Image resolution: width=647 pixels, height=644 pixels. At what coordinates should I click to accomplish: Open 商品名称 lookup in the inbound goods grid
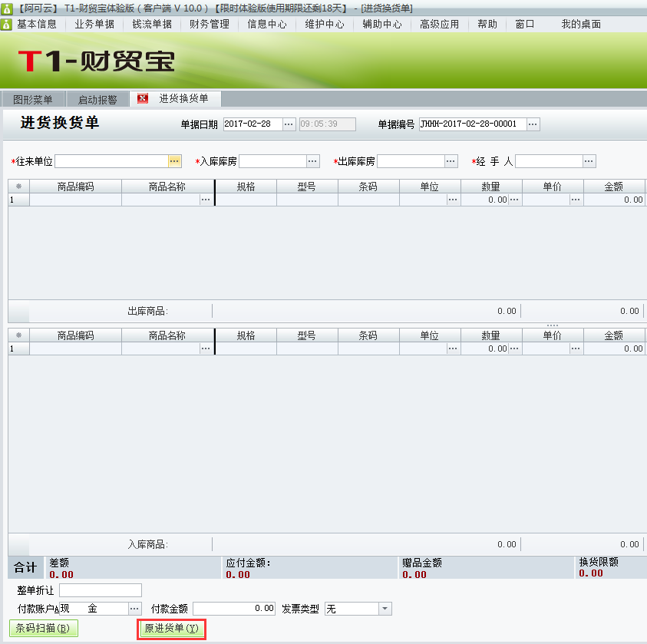point(205,349)
